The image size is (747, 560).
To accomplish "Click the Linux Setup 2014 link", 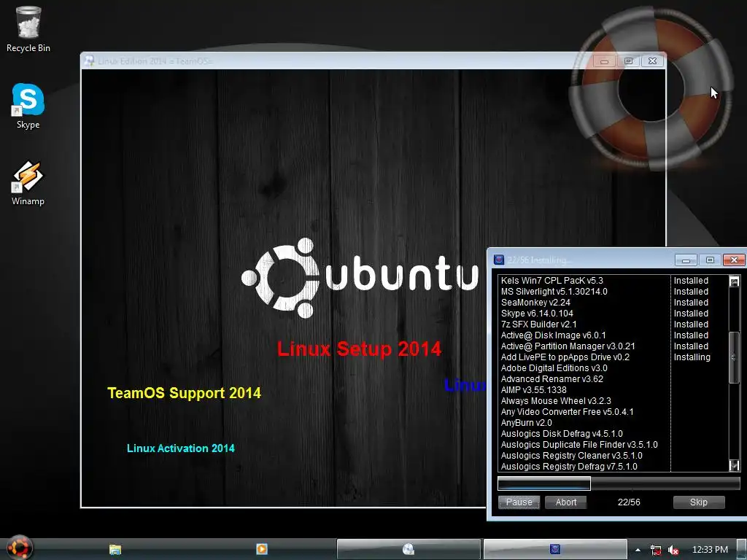I will (359, 349).
